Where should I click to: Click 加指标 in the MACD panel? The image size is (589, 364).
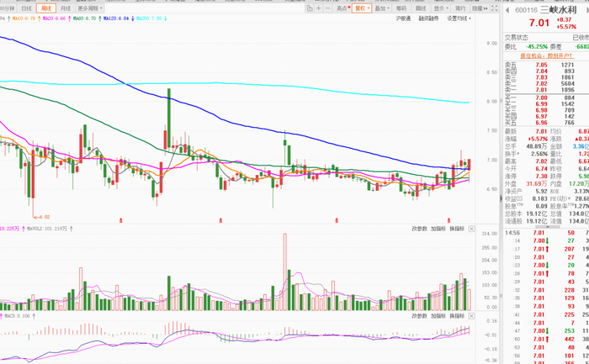(438, 316)
